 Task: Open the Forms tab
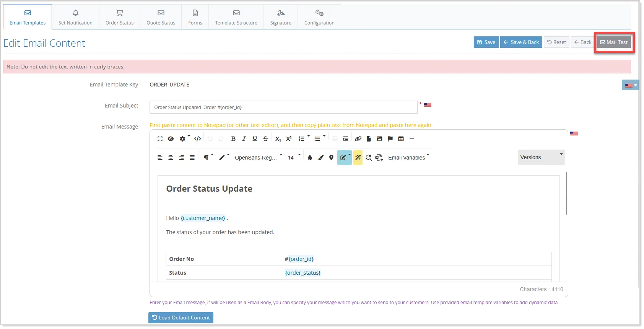point(195,17)
